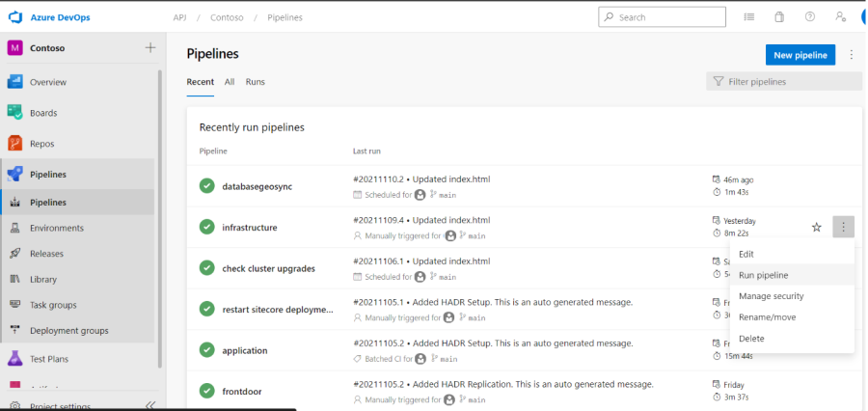
Task: Open the databasegeosync pipeline
Action: tap(257, 186)
